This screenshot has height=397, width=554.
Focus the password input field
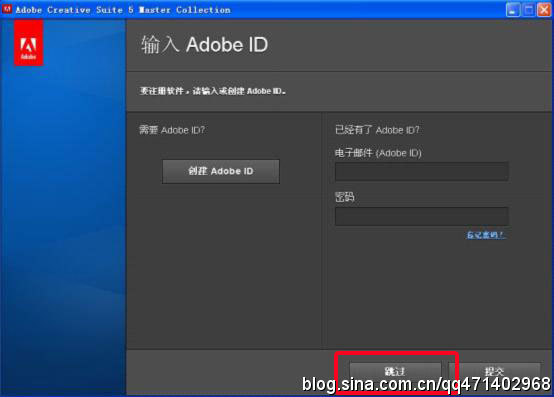tap(422, 217)
